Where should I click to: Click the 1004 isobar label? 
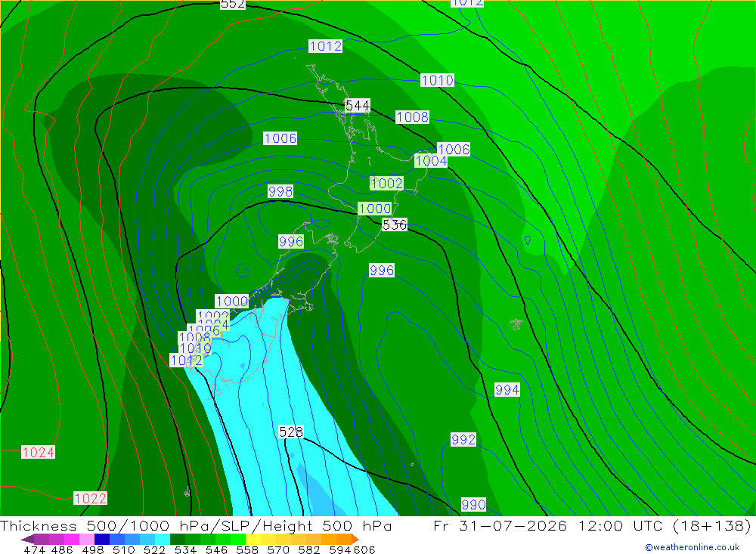[431, 160]
